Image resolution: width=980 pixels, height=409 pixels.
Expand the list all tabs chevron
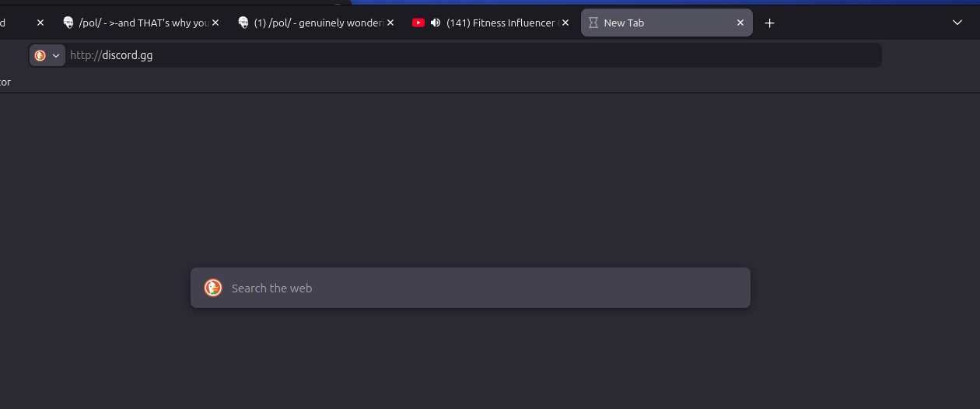pyautogui.click(x=957, y=23)
